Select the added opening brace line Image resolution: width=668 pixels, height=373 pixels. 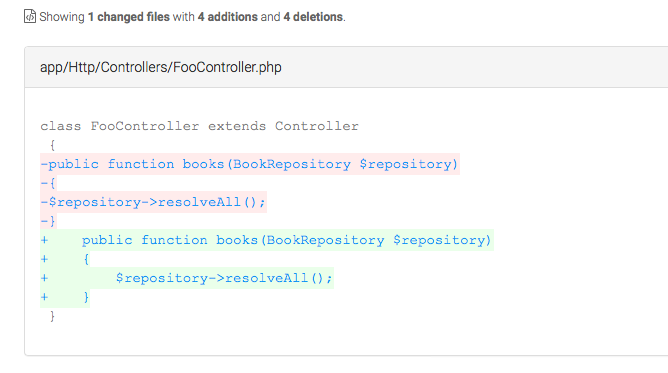tap(65, 259)
